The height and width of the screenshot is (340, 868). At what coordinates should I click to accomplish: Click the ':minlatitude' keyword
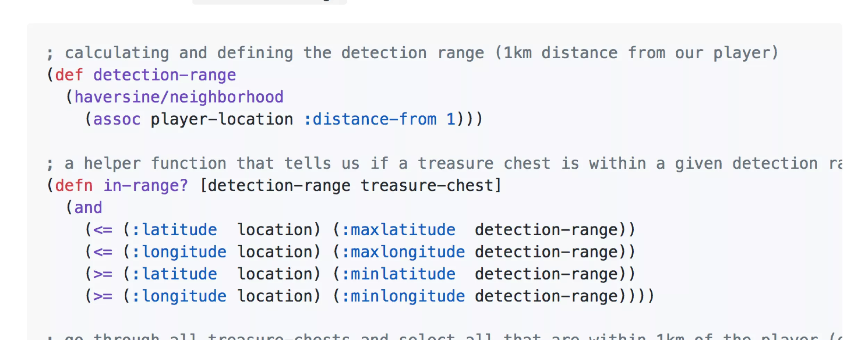[x=399, y=274]
